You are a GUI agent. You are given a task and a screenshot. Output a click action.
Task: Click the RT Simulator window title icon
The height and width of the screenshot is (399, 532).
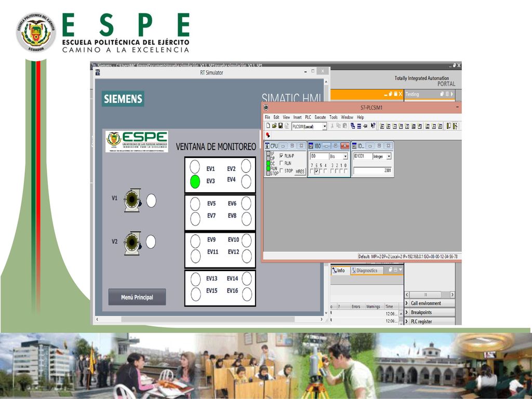click(98, 72)
